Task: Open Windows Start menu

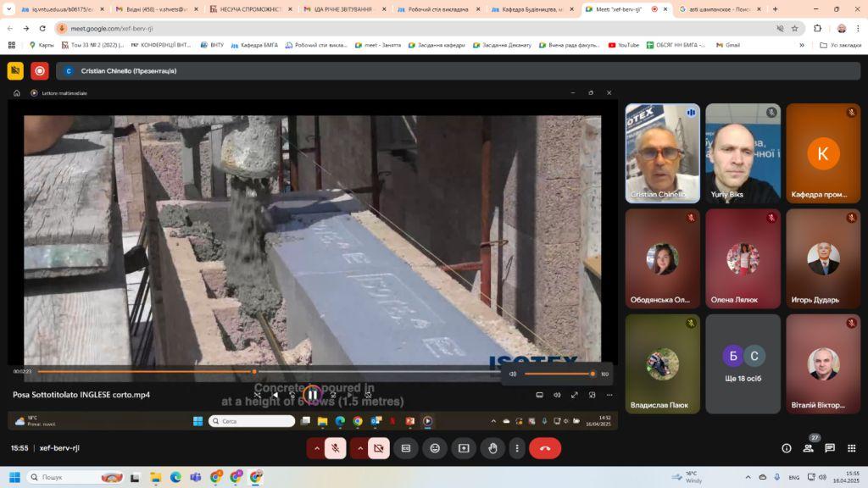Action: (15, 477)
